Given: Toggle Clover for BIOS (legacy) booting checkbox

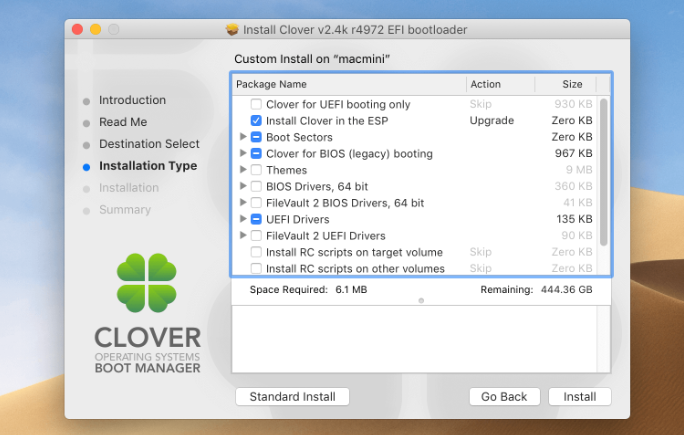Looking at the screenshot, I should point(256,154).
